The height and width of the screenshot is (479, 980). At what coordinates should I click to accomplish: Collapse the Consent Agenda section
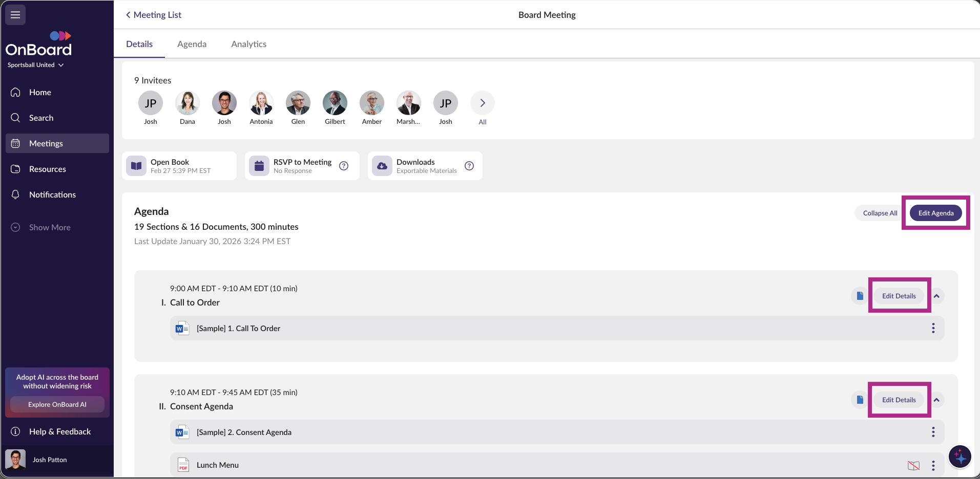click(x=936, y=400)
